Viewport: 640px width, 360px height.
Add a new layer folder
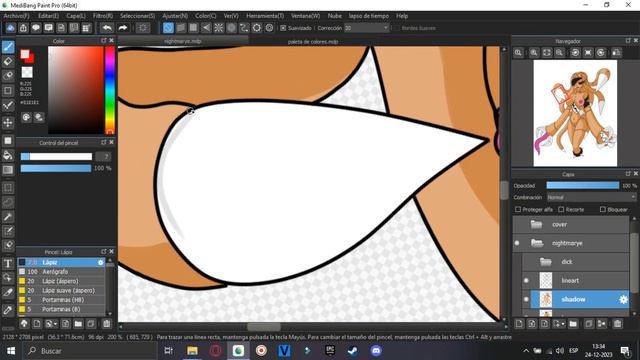(x=573, y=324)
